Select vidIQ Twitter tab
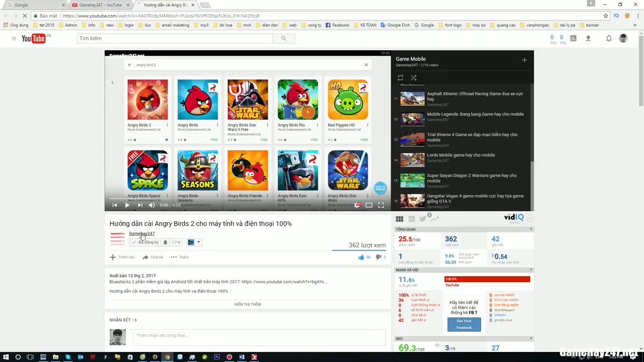This screenshot has height=362, width=644. click(x=423, y=219)
